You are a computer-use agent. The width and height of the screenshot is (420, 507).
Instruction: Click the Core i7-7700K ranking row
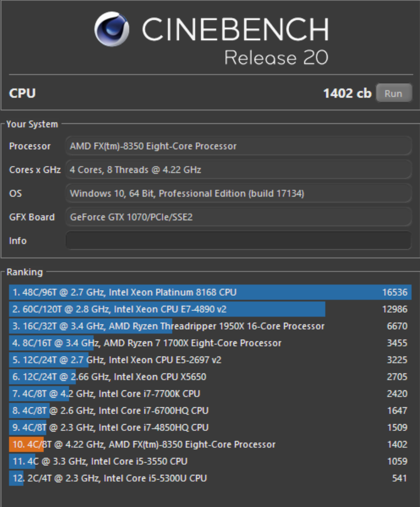point(210,394)
